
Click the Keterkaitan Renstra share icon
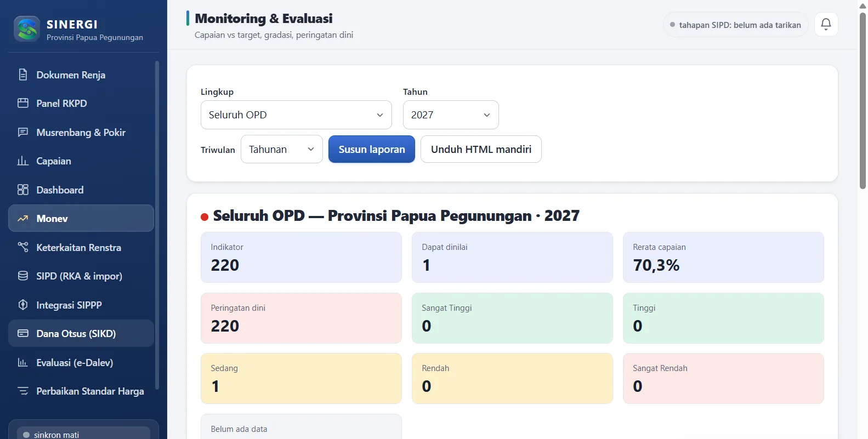[23, 247]
